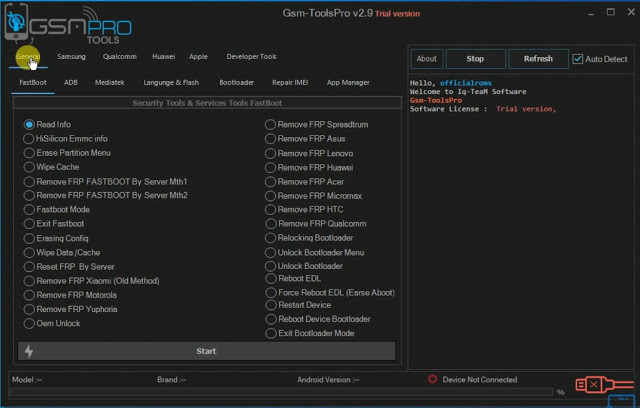Click the Start button

(x=207, y=351)
